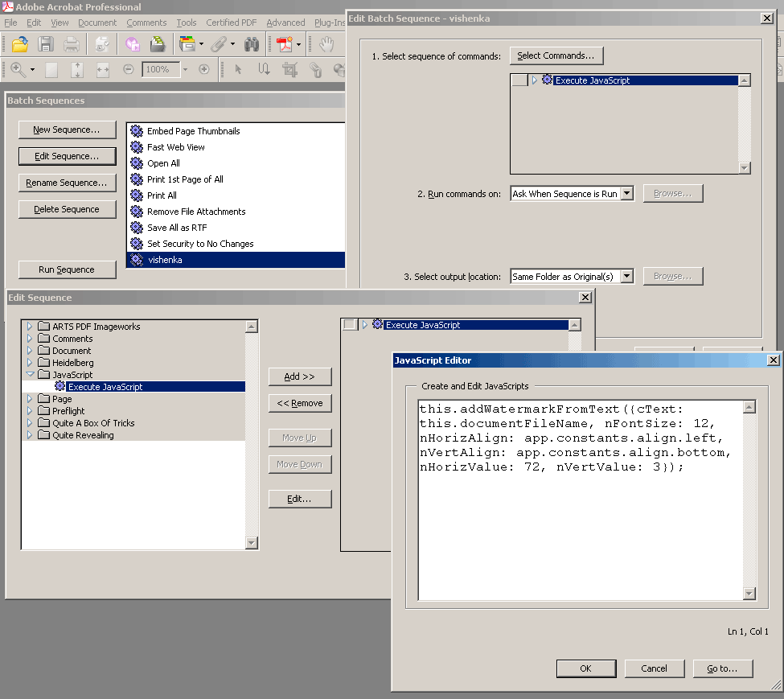This screenshot has width=784, height=699.
Task: Click the green e-mail folder toolbar icon
Action: tap(158, 44)
